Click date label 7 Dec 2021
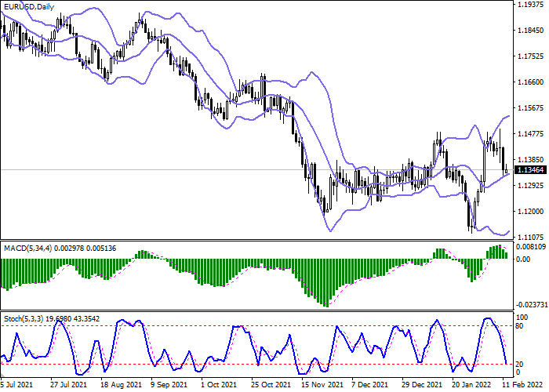The height and width of the screenshot is (392, 549). pos(371,385)
